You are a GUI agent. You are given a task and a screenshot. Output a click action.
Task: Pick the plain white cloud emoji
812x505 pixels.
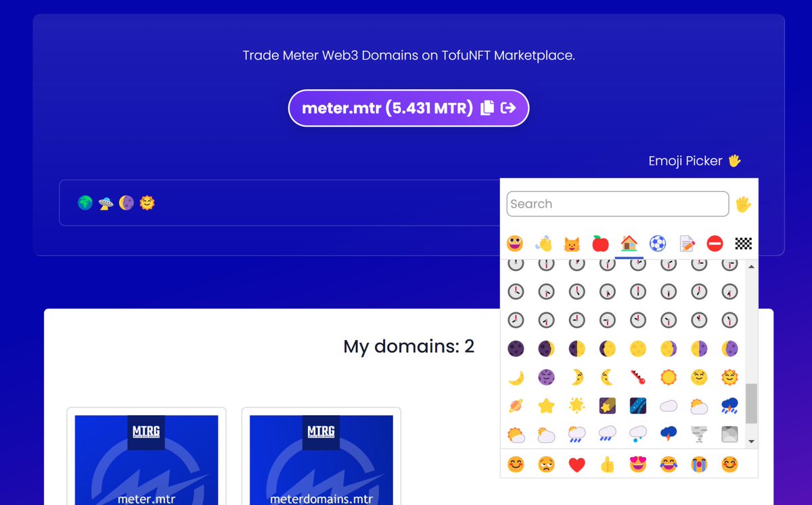coord(669,406)
